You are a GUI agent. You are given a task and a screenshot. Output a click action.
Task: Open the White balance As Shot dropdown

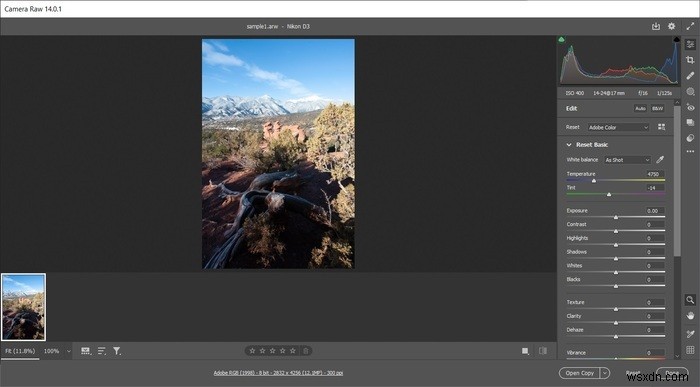(x=627, y=160)
